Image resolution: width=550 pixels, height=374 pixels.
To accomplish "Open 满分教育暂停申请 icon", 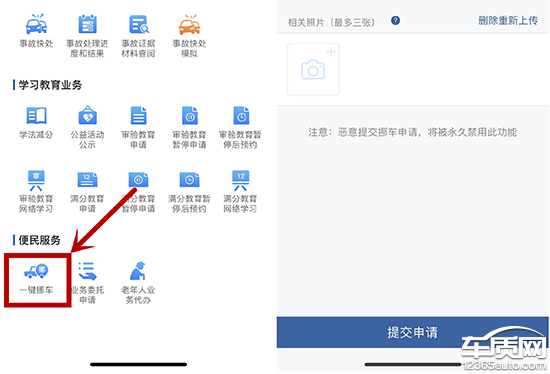I will tap(138, 180).
